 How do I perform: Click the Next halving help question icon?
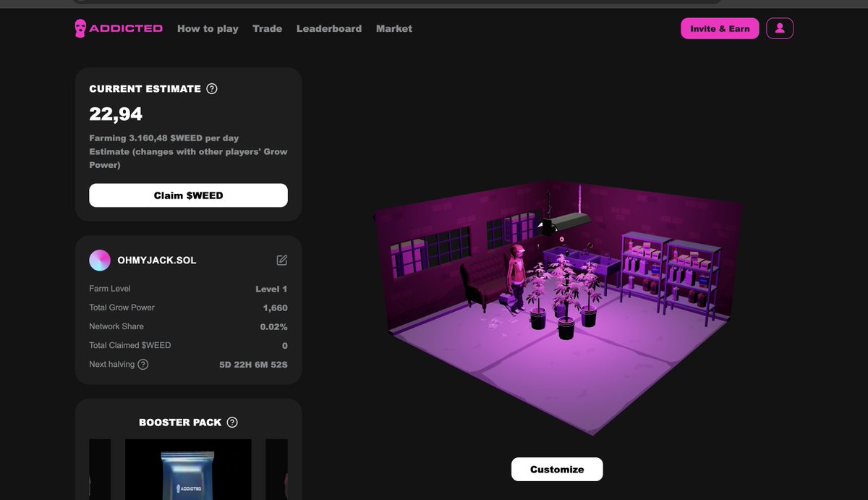click(143, 364)
